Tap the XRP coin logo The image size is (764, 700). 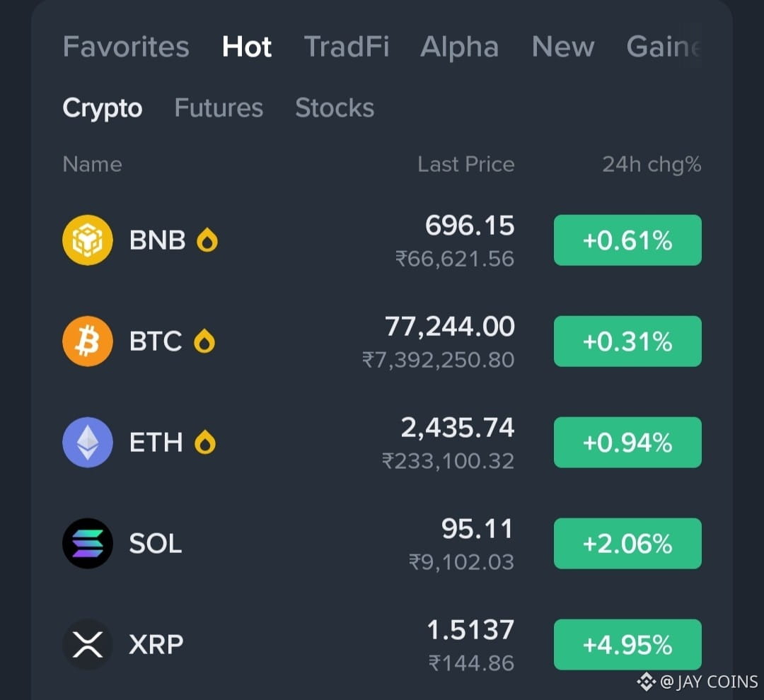[x=88, y=644]
